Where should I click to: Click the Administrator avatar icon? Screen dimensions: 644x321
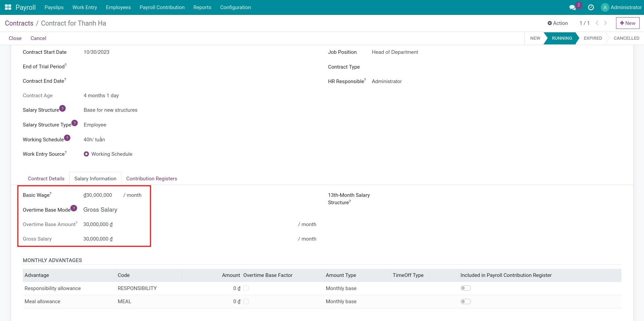coord(605,7)
